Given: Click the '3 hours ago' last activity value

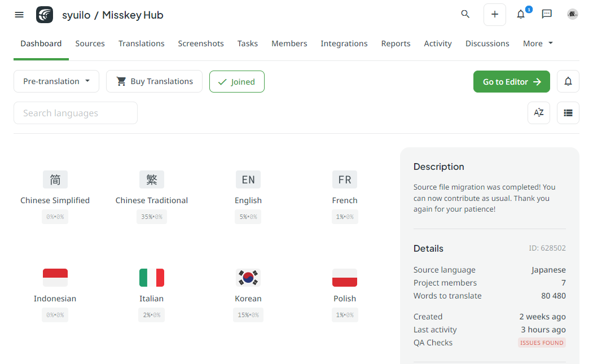Looking at the screenshot, I should tap(543, 330).
